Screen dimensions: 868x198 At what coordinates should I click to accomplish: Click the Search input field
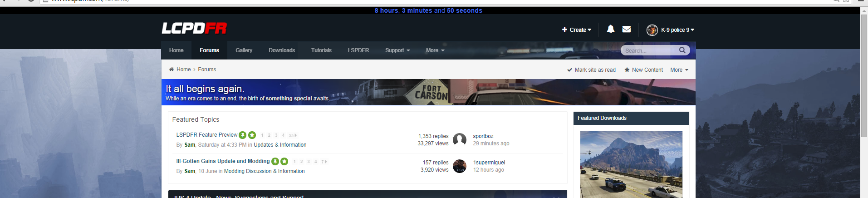(x=650, y=50)
